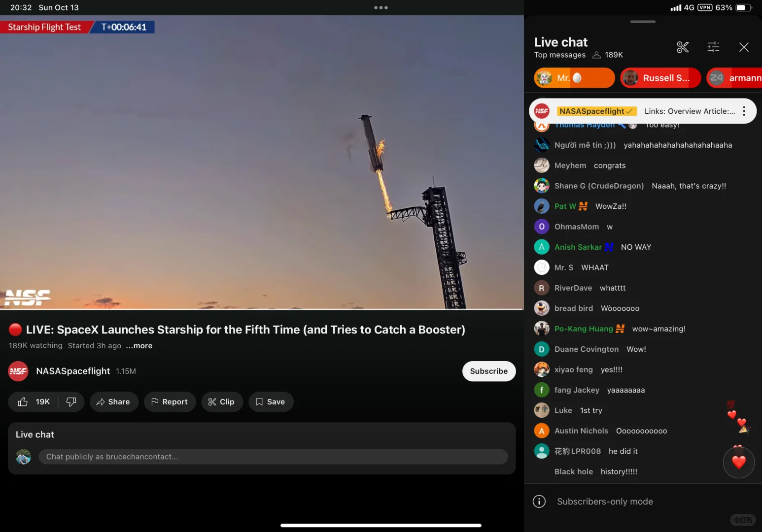The width and height of the screenshot is (762, 532).
Task: Open Top messages chat mode selector
Action: click(560, 55)
